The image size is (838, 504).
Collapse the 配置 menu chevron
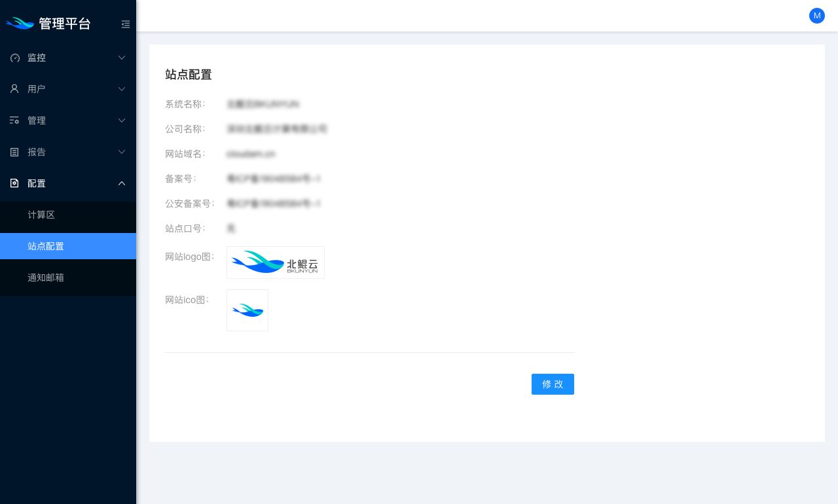pos(122,183)
